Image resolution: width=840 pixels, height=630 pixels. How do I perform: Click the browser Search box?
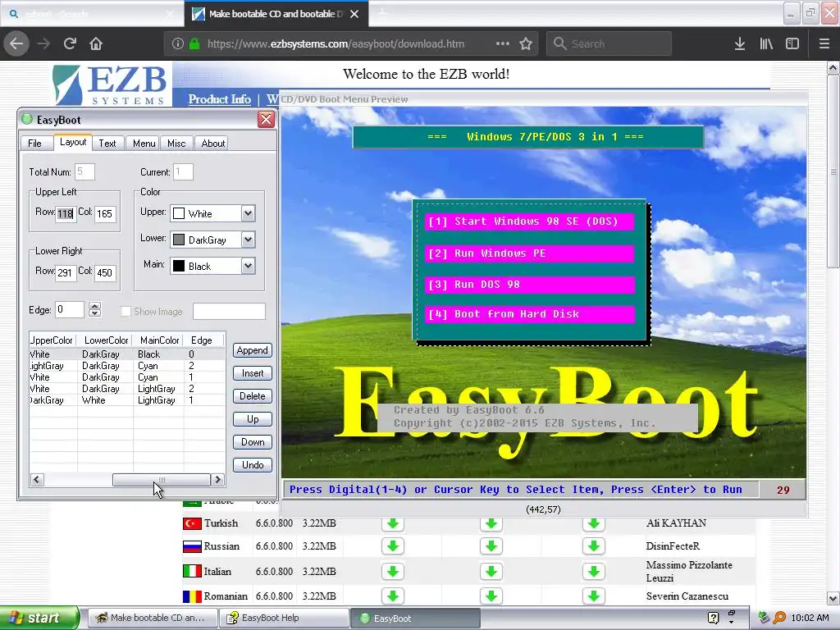click(609, 43)
